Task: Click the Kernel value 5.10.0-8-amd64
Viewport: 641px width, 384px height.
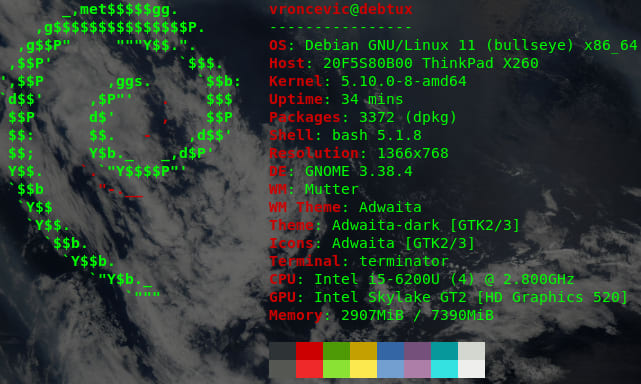Action: (x=403, y=81)
